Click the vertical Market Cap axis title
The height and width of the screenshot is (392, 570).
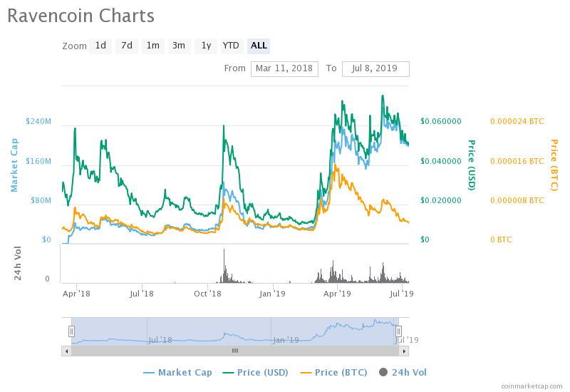coord(14,165)
